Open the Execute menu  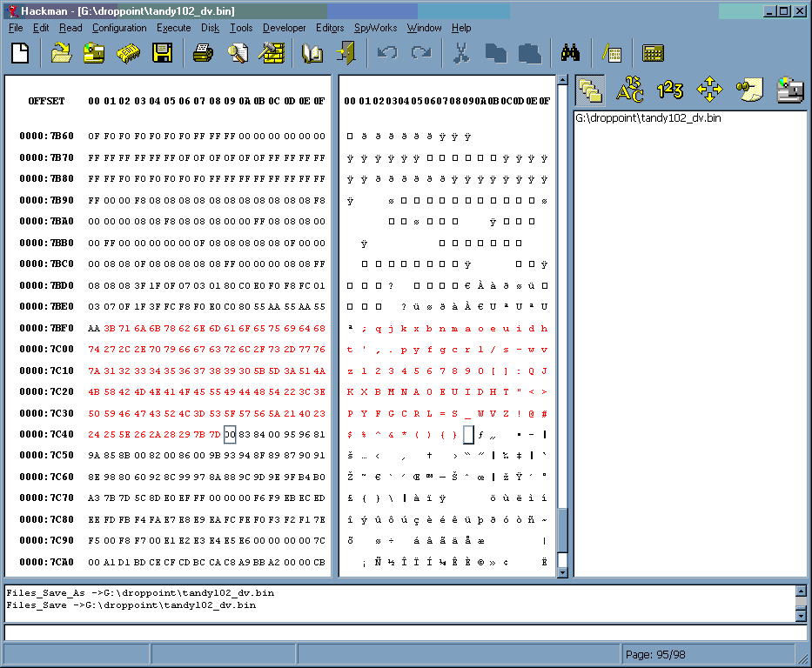[x=173, y=28]
